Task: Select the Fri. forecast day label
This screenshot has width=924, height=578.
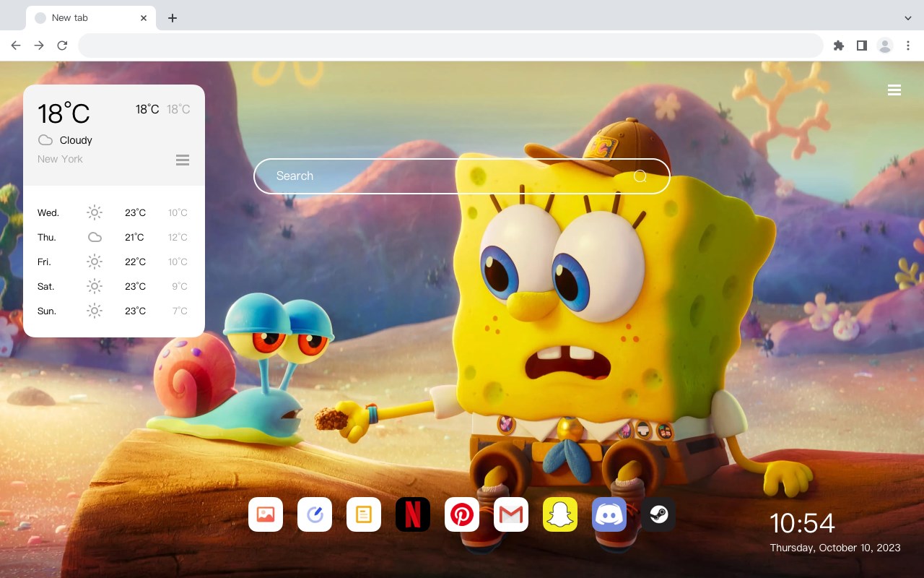Action: click(x=44, y=262)
